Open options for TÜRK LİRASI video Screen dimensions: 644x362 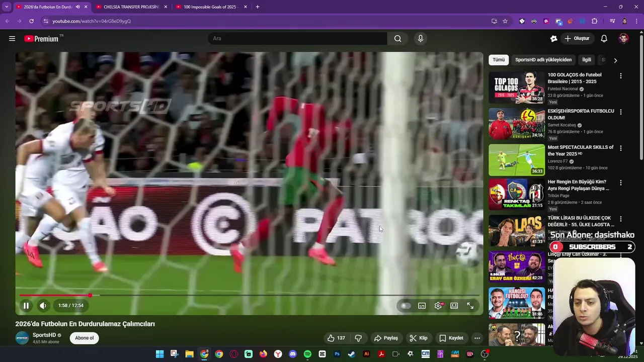(x=620, y=219)
